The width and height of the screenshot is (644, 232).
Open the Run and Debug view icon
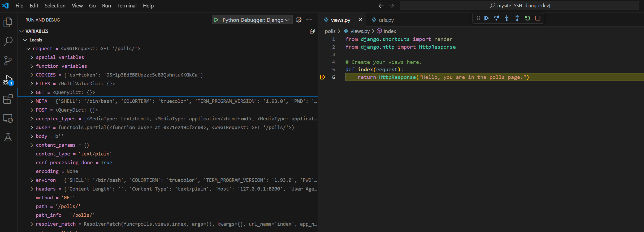tap(8, 80)
